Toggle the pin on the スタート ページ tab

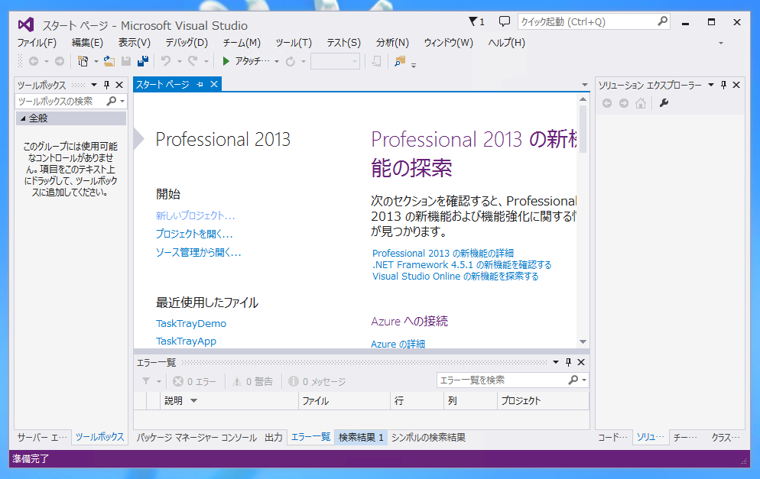click(x=200, y=84)
